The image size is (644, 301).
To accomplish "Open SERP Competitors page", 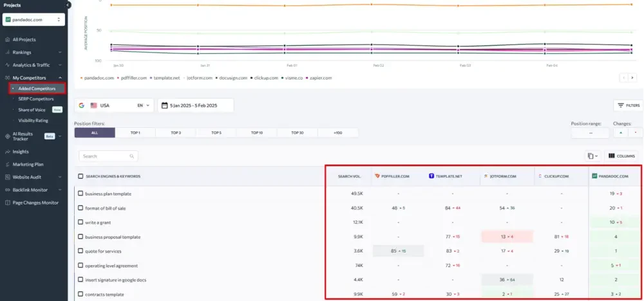I will pyautogui.click(x=35, y=99).
